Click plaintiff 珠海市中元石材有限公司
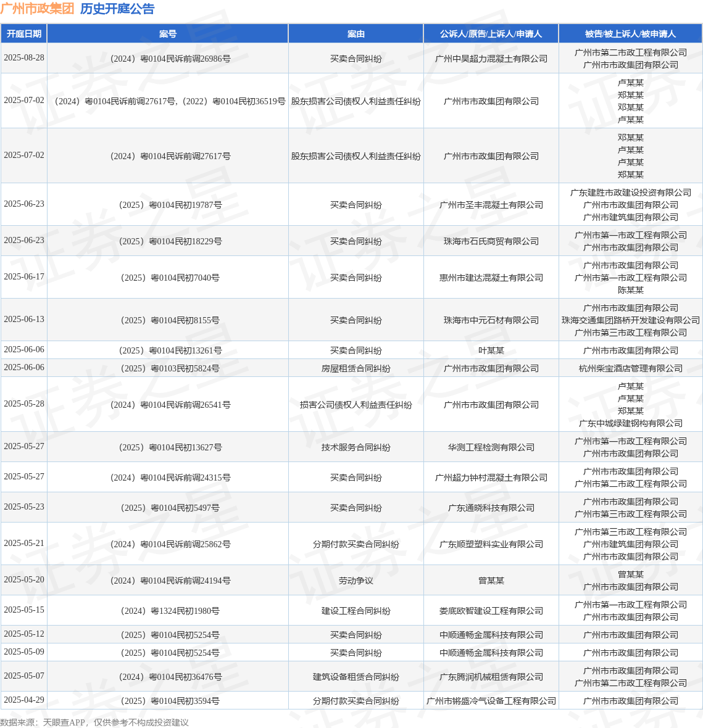 tap(491, 320)
